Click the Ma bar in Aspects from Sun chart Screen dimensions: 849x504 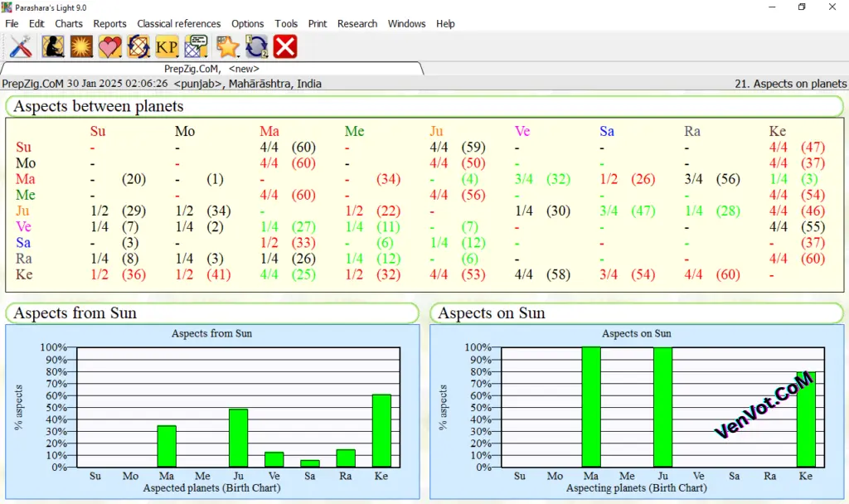[167, 447]
